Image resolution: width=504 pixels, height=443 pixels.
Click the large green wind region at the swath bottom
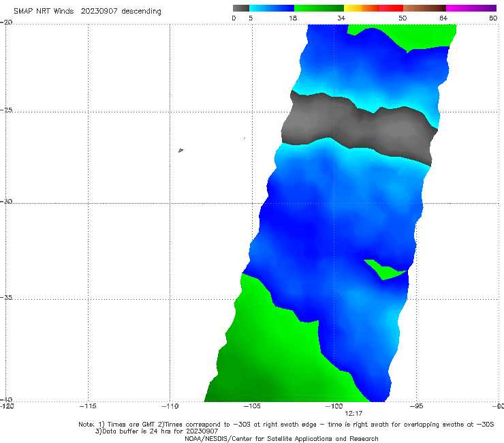273,354
